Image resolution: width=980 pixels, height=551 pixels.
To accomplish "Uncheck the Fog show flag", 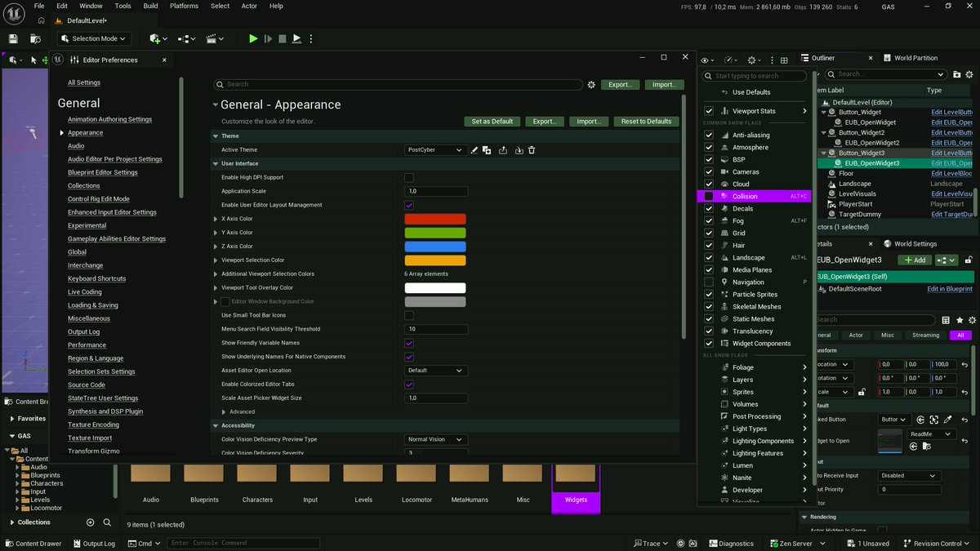I will (709, 220).
